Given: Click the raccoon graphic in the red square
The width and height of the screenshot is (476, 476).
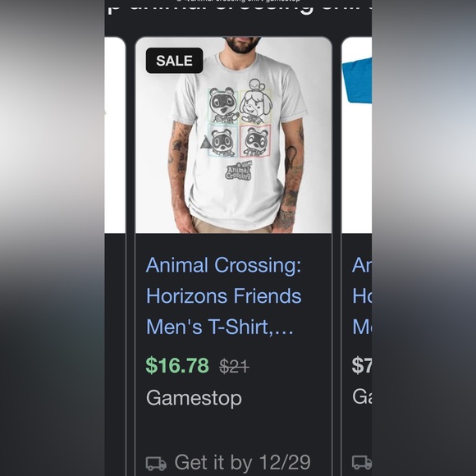Looking at the screenshot, I should coord(255,141).
